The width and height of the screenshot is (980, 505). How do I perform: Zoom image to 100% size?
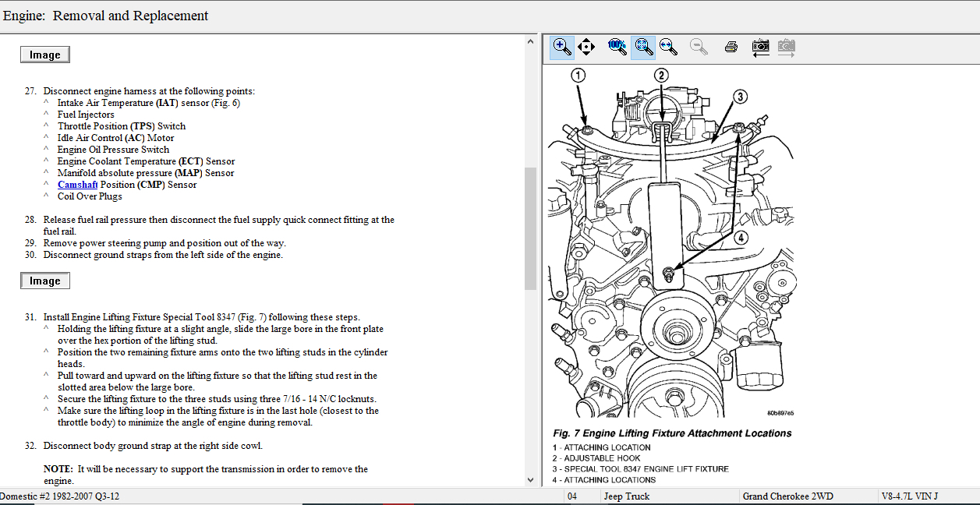click(x=617, y=47)
